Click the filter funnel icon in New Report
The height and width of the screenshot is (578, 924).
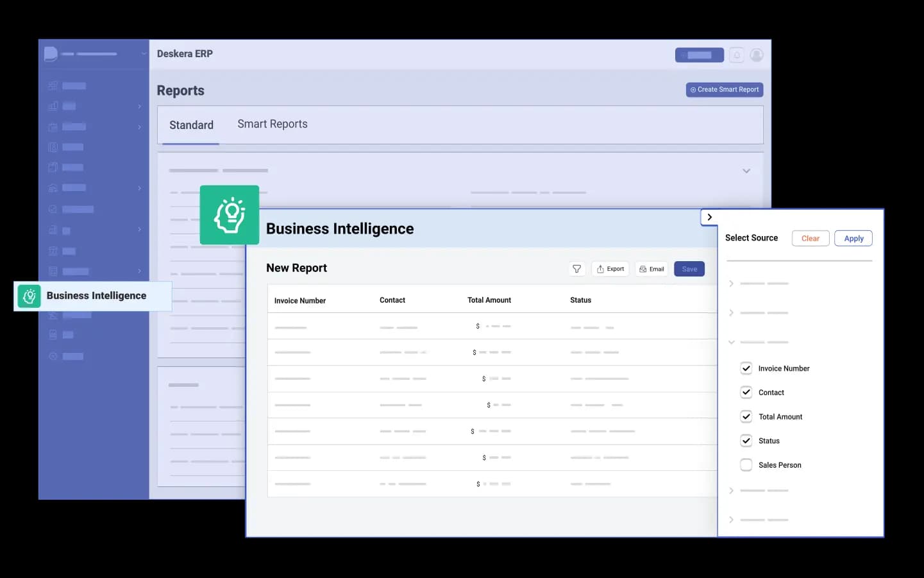576,269
